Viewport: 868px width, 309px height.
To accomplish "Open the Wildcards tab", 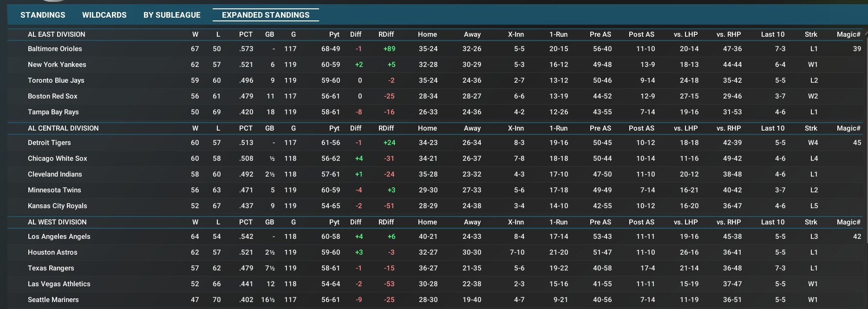I will coord(104,15).
